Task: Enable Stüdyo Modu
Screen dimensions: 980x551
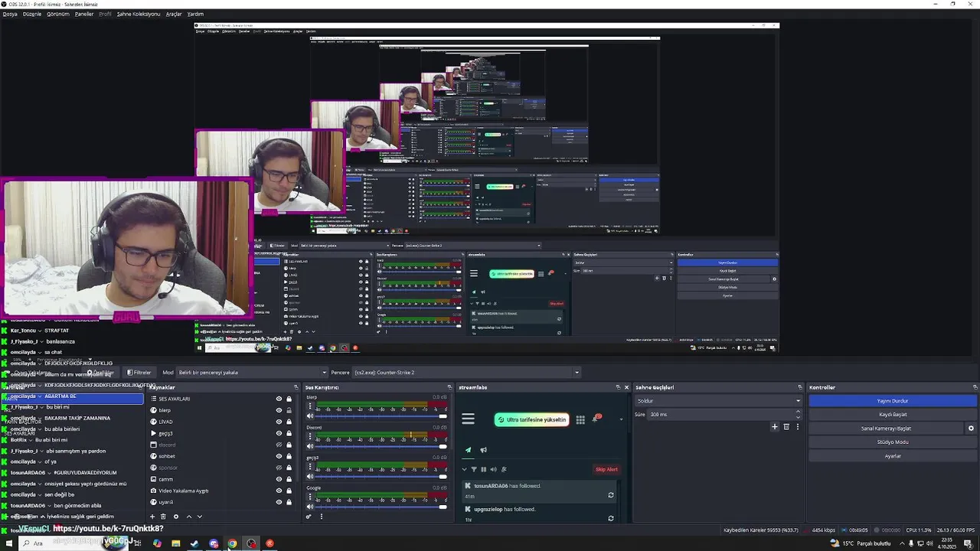Action: point(893,442)
